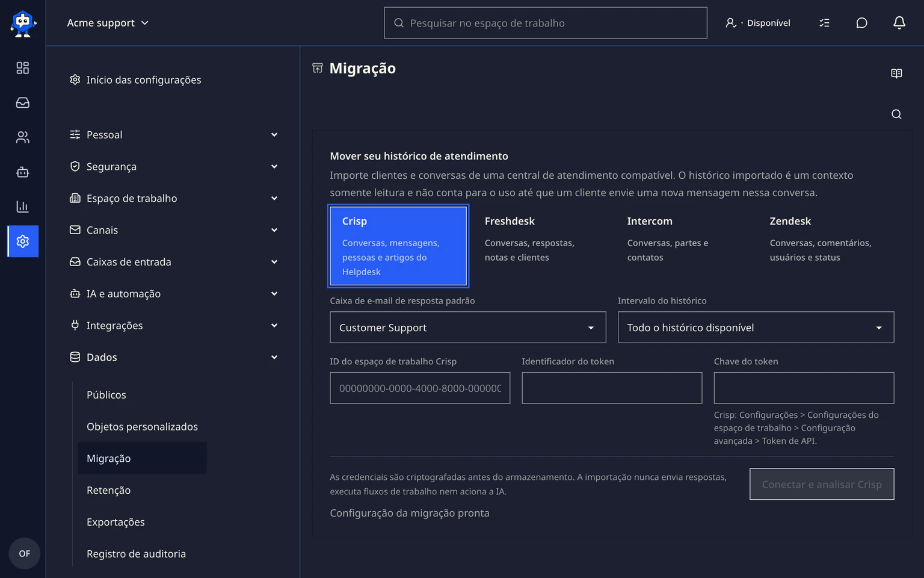
Task: Open the reports bar chart icon
Action: click(23, 207)
